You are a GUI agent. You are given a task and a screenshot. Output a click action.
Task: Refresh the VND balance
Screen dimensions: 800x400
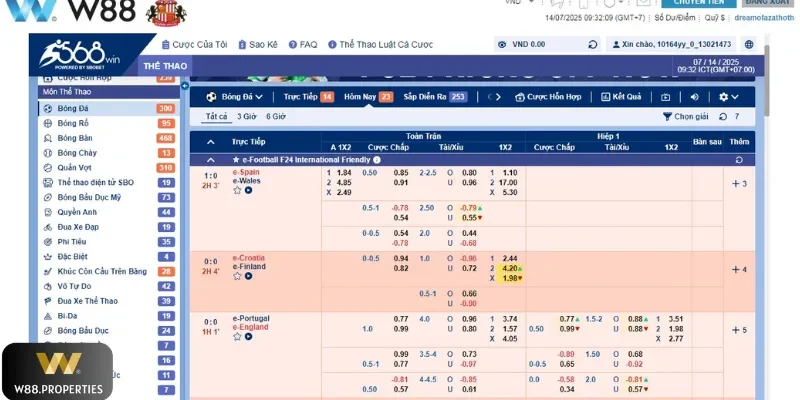coord(592,44)
